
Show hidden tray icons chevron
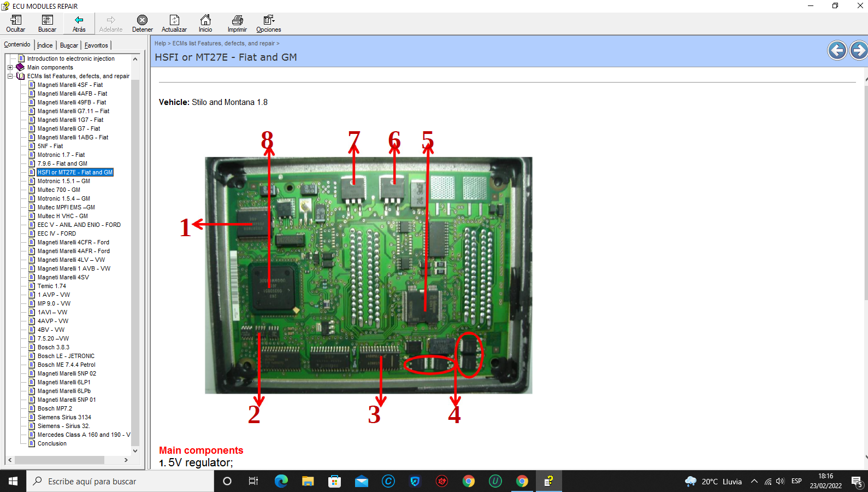point(754,482)
